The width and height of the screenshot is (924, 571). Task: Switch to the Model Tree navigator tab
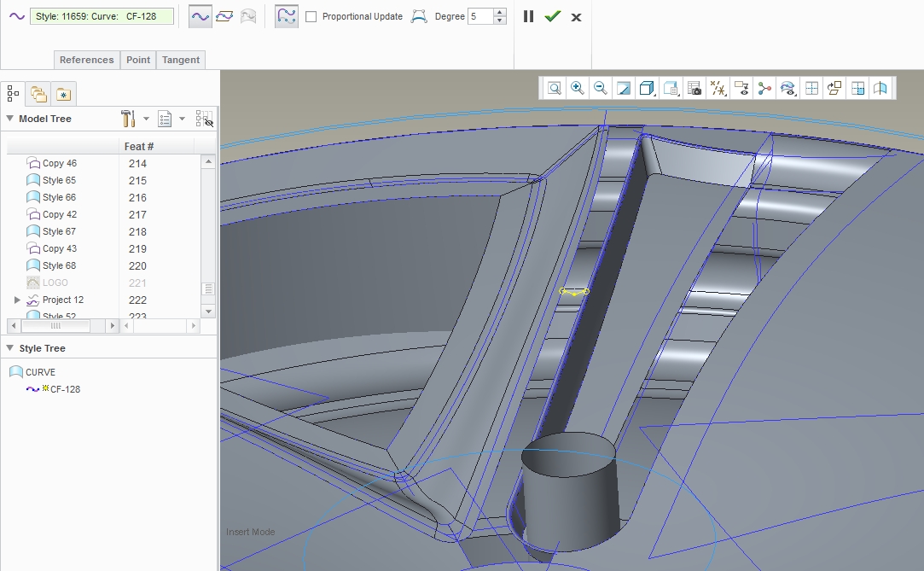13,93
